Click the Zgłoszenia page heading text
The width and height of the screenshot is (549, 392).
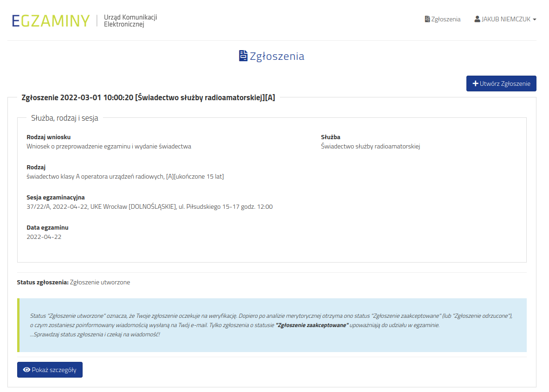coord(277,57)
